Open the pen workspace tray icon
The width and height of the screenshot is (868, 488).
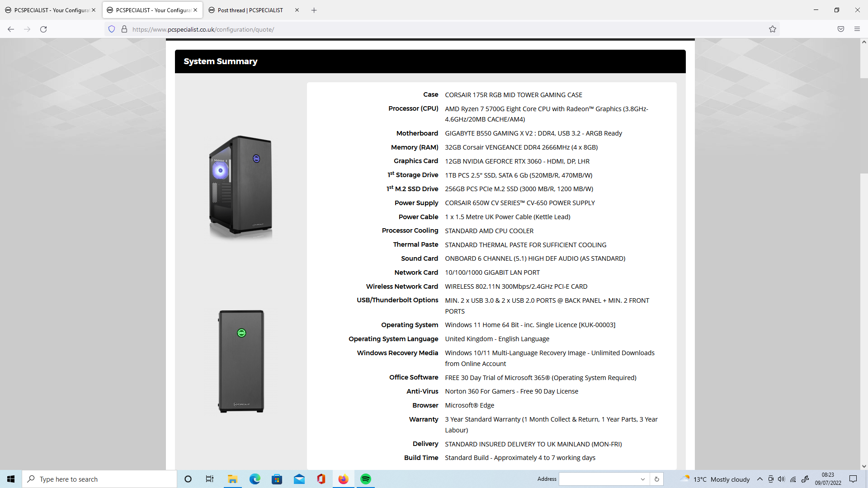805,479
